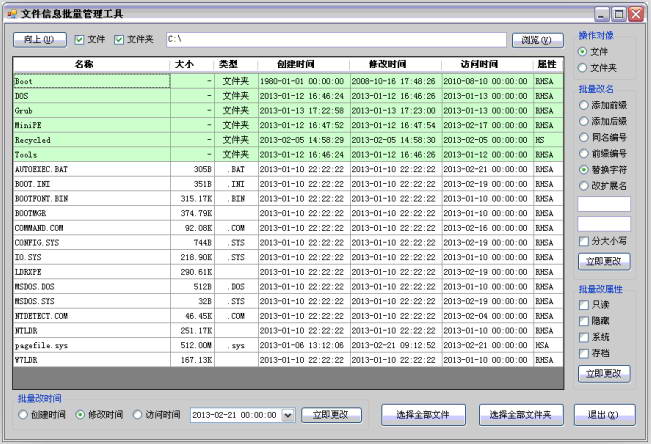Select the MSDOS.SYS file row

(288, 302)
